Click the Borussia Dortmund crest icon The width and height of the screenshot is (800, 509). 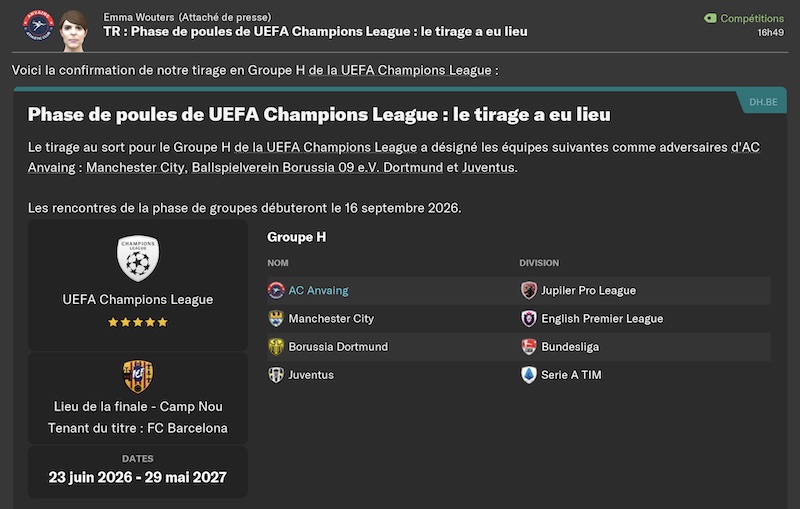pyautogui.click(x=276, y=347)
